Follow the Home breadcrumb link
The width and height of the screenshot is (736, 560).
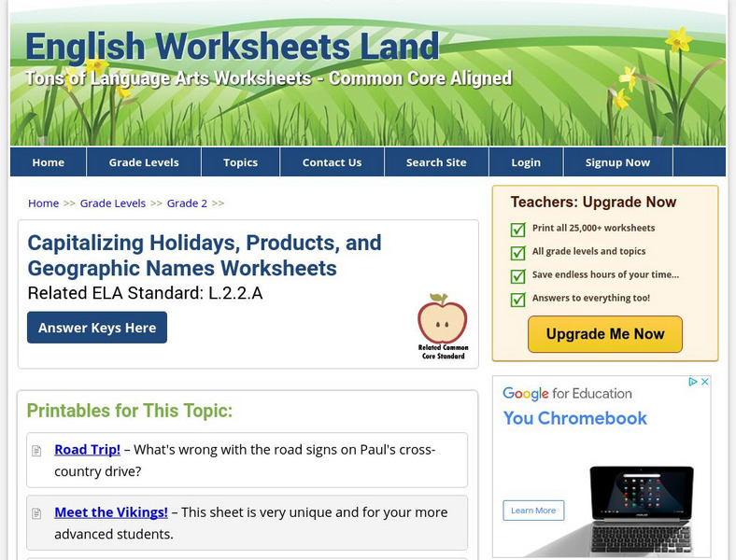(43, 203)
